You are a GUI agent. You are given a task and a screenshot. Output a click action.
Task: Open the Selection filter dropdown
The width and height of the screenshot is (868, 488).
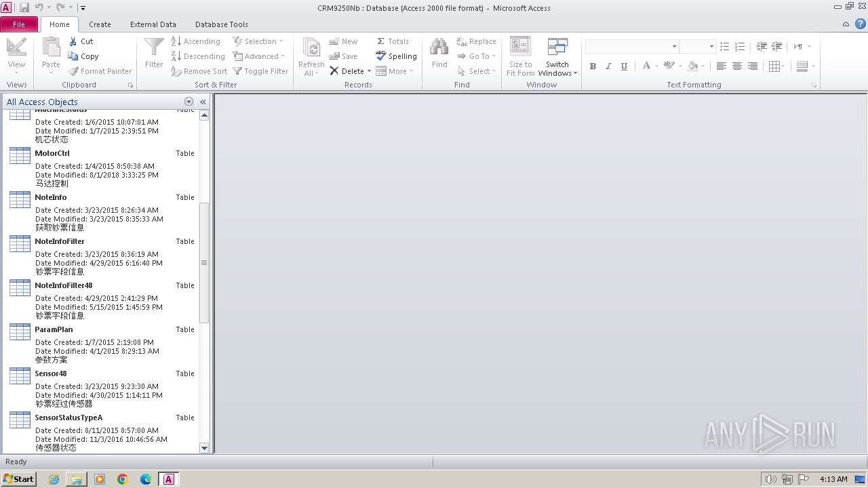pos(258,41)
